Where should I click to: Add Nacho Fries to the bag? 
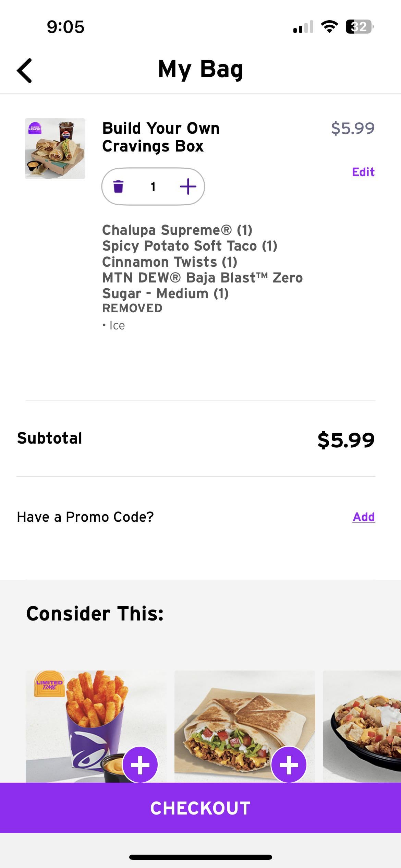tap(140, 764)
